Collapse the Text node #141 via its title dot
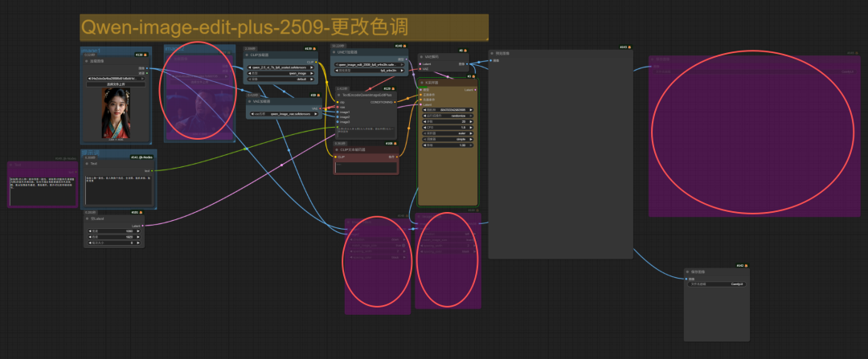The image size is (868, 359). (x=87, y=164)
